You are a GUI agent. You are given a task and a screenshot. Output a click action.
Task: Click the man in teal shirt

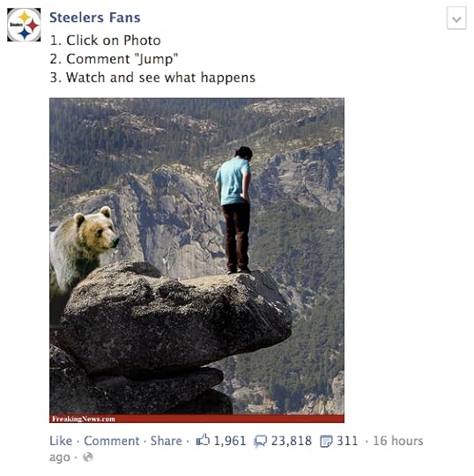coord(234,210)
